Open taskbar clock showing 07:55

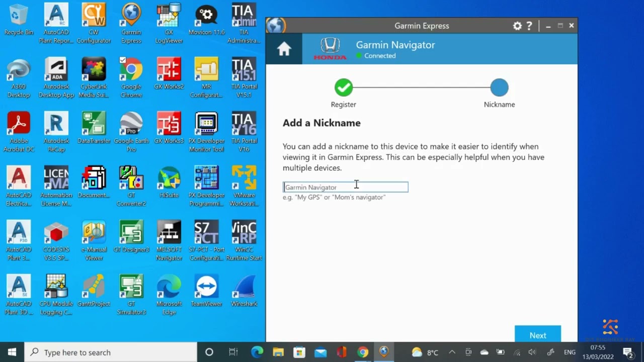pyautogui.click(x=598, y=352)
